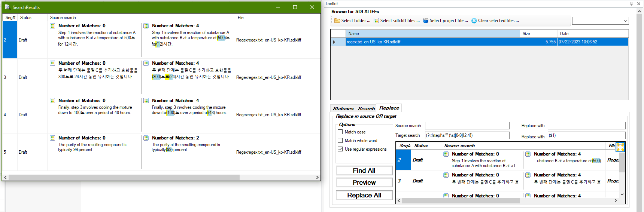This screenshot has width=644, height=212.
Task: Pin the Toolkit panel
Action: pyautogui.click(x=631, y=4)
